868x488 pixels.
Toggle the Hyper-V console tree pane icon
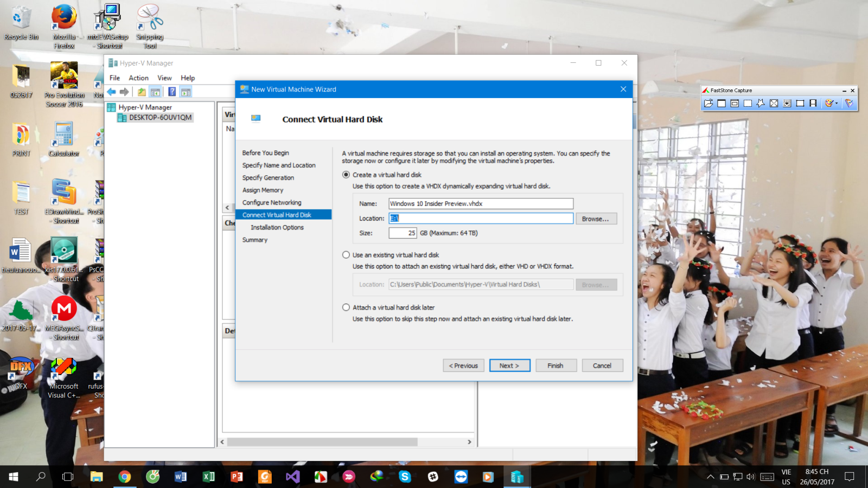click(x=155, y=91)
